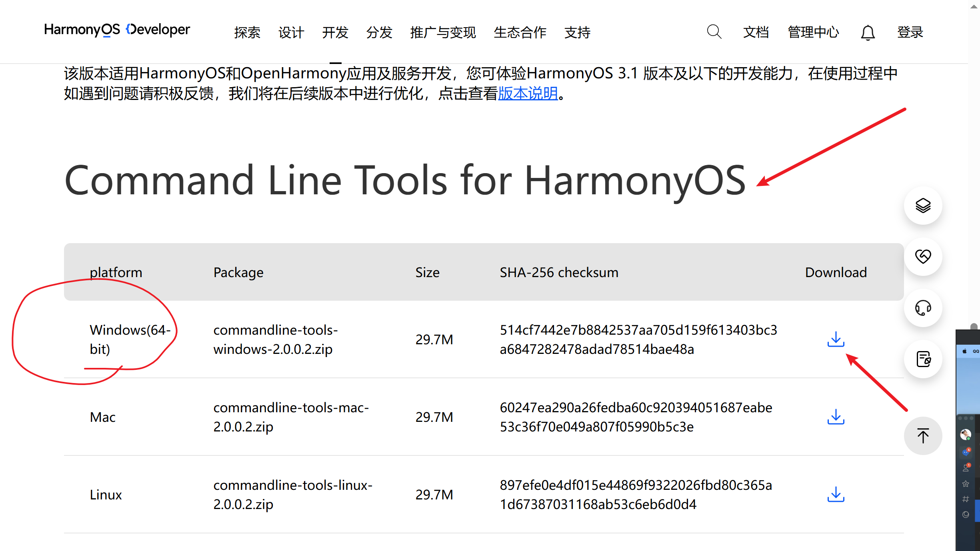Open the headset customer support icon
The image size is (980, 551).
923,308
